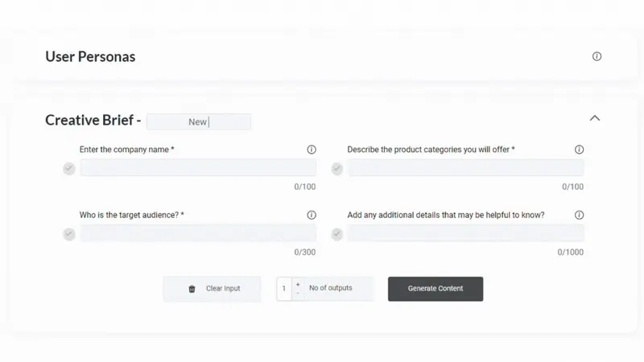Toggle checkmark next to product categories field
The width and height of the screenshot is (644, 362).
click(336, 168)
